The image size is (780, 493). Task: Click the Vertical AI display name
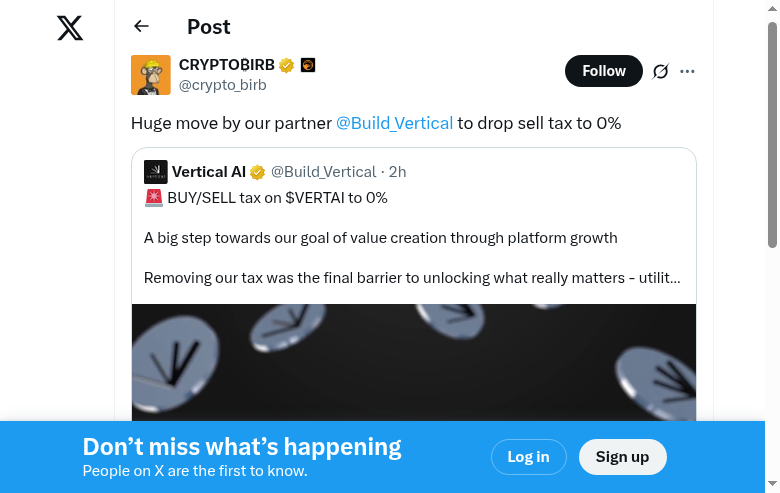point(209,172)
